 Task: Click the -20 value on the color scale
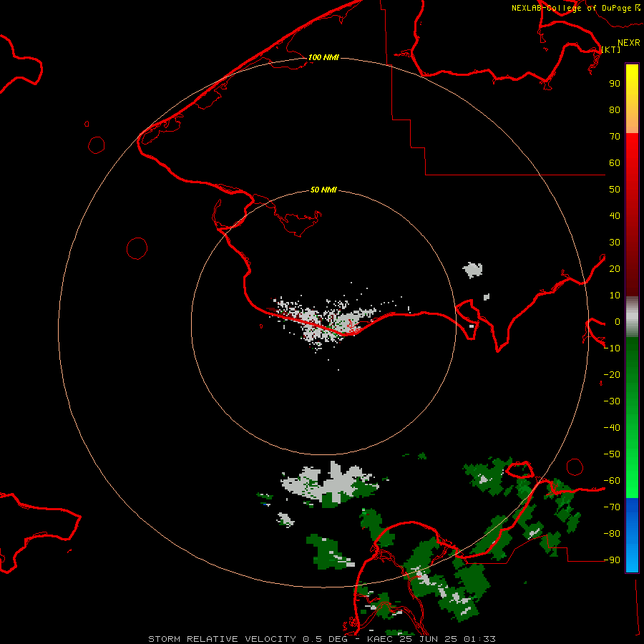click(612, 374)
